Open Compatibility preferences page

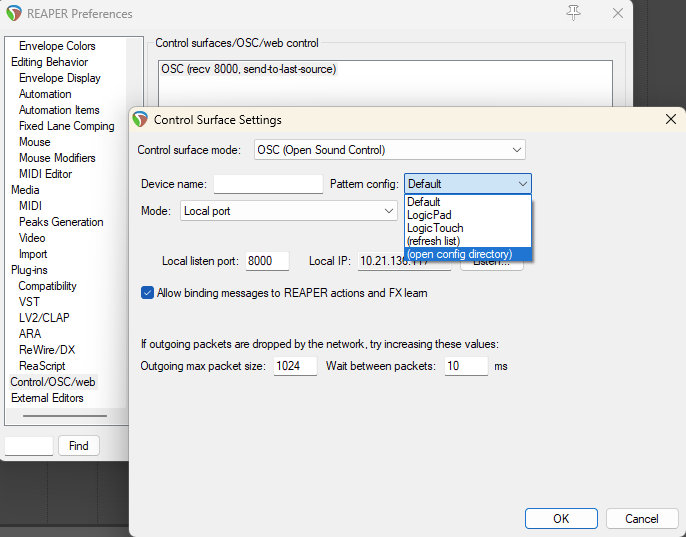(47, 286)
